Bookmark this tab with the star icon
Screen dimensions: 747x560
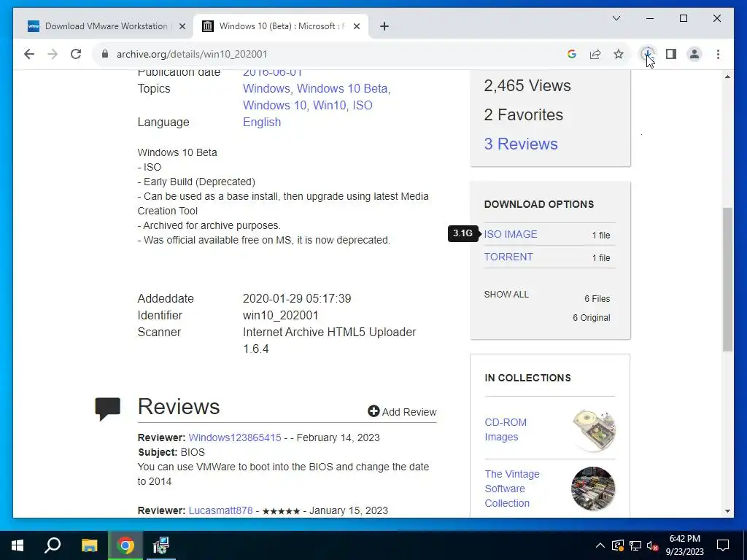pos(619,54)
